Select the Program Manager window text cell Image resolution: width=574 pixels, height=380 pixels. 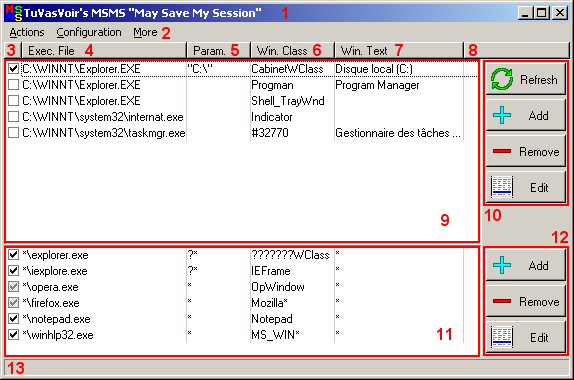coord(377,85)
